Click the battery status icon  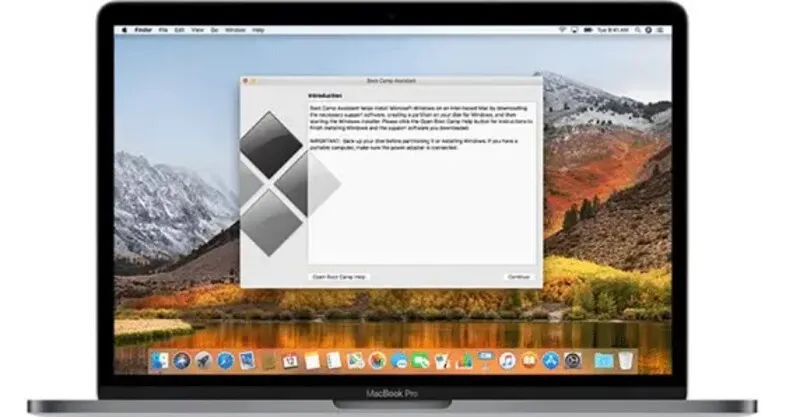click(588, 30)
